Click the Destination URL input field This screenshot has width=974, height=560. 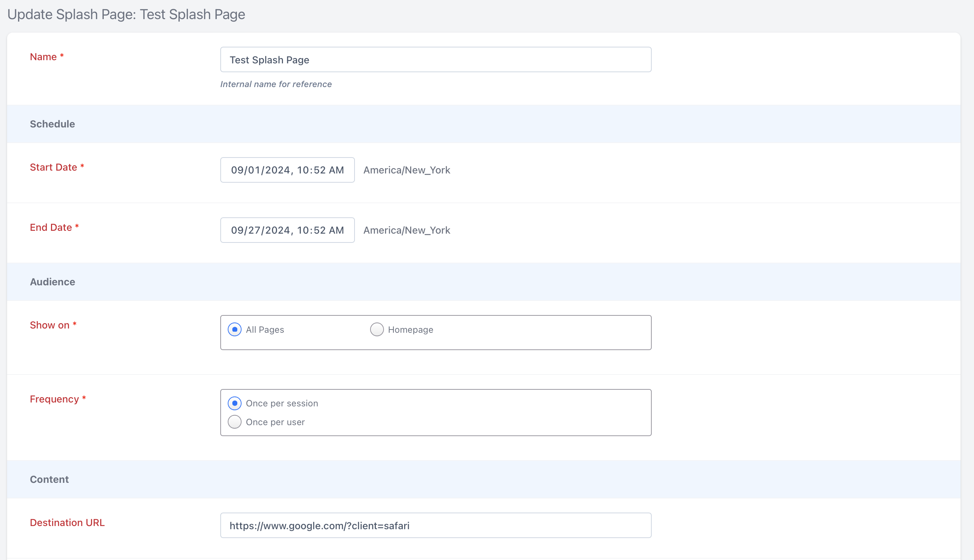(x=436, y=525)
